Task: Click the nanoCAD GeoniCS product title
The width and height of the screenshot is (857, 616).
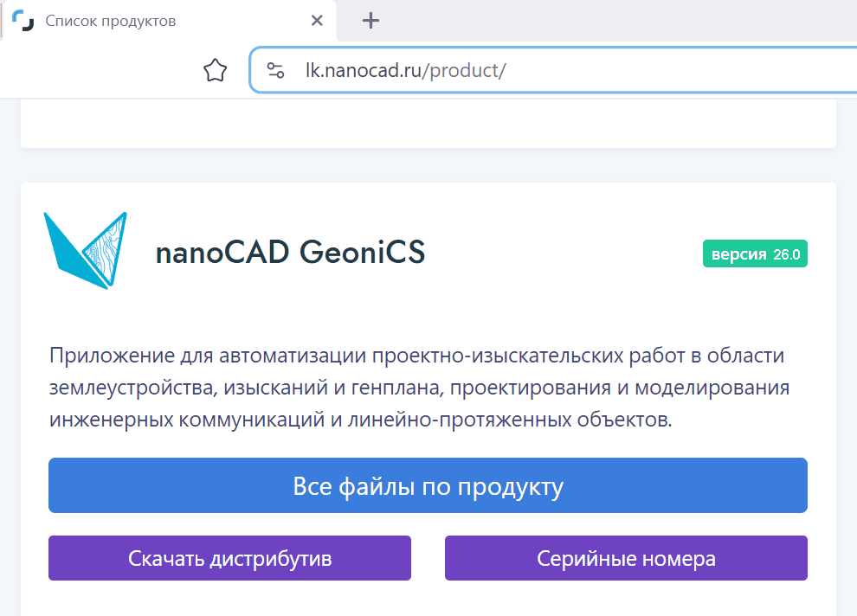Action: point(290,253)
